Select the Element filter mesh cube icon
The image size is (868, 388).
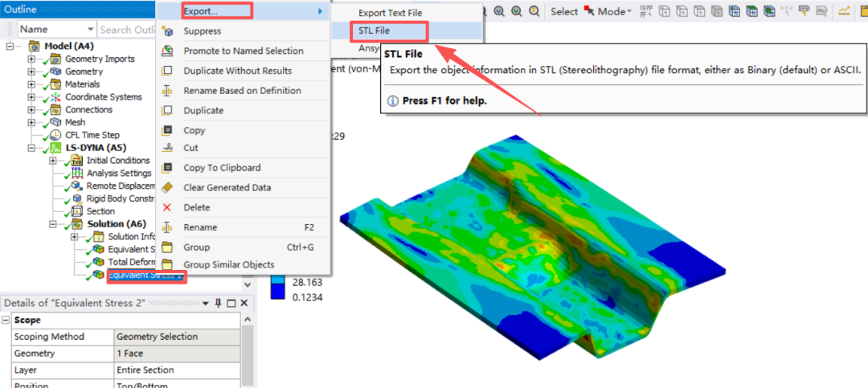click(769, 11)
